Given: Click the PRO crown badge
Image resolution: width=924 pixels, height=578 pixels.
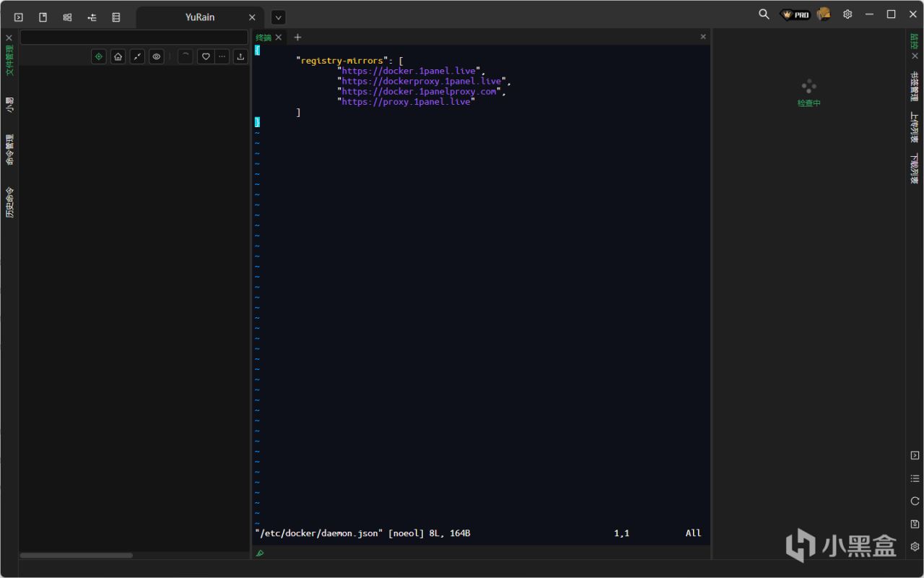Looking at the screenshot, I should point(796,14).
